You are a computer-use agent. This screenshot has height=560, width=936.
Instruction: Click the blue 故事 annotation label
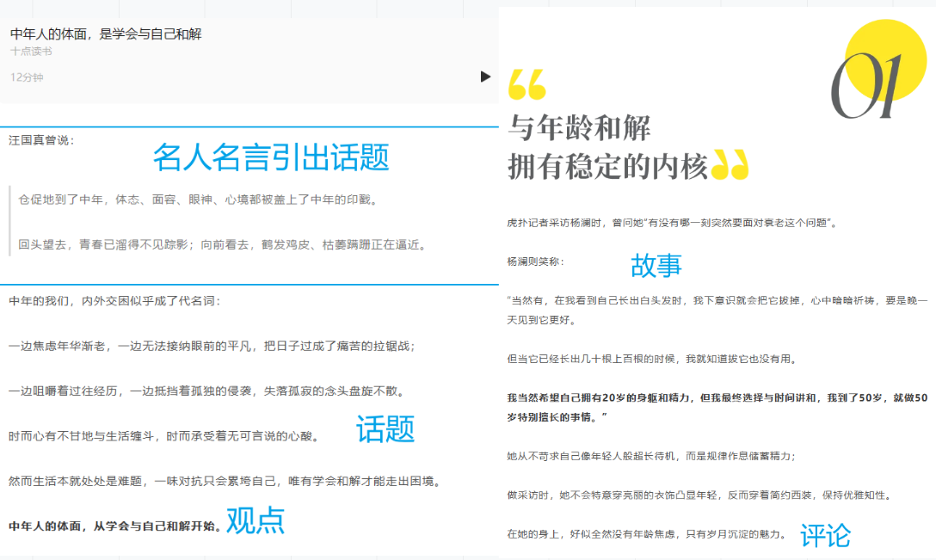pyautogui.click(x=656, y=265)
